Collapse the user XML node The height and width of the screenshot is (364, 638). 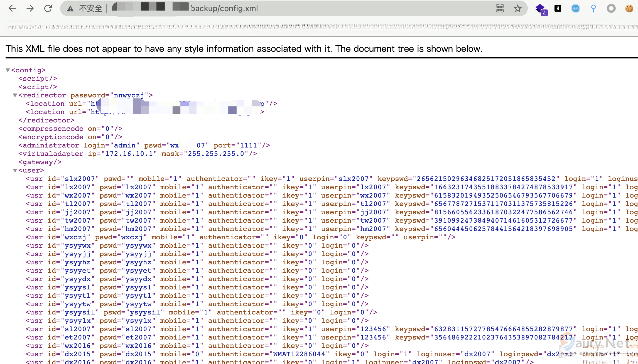(x=15, y=170)
